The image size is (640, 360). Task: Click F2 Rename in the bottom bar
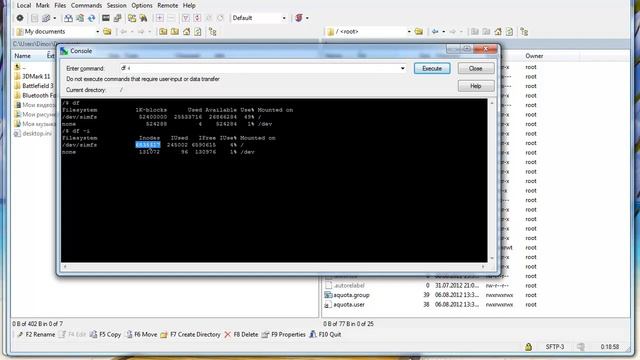pyautogui.click(x=36, y=334)
